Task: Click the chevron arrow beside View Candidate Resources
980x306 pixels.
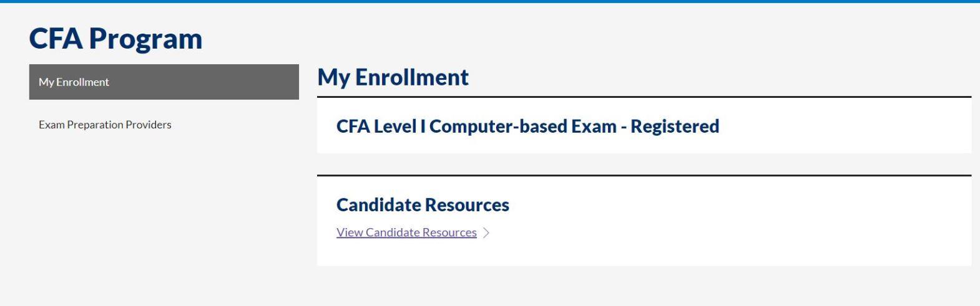Action: pos(486,232)
